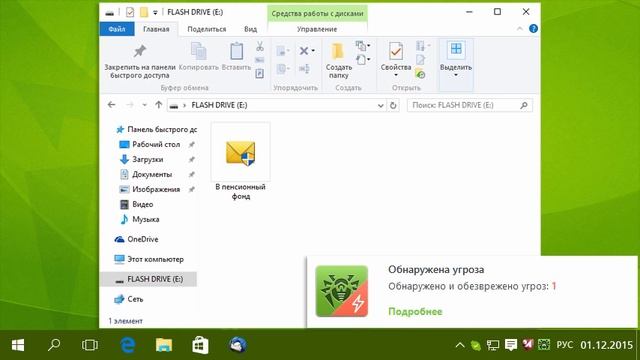This screenshot has height=360, width=640.
Task: Click the Подробнее link in notification
Action: click(x=415, y=311)
